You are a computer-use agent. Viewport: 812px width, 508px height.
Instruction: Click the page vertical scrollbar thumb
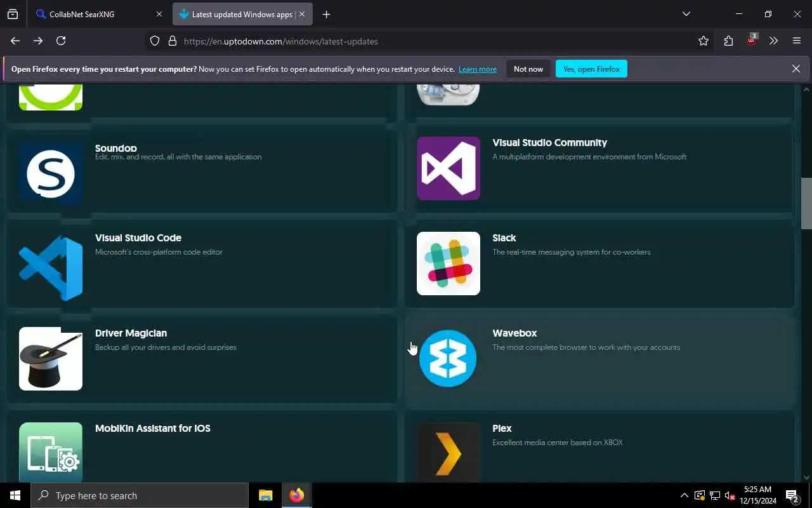coord(806,203)
